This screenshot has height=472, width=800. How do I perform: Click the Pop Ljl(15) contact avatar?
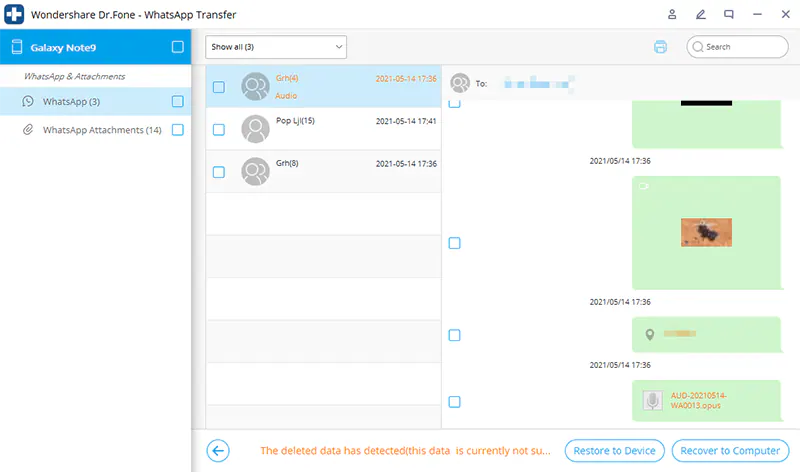point(255,129)
